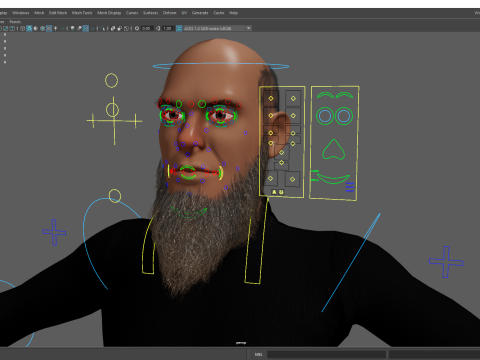Open the Deform menu

click(x=170, y=13)
